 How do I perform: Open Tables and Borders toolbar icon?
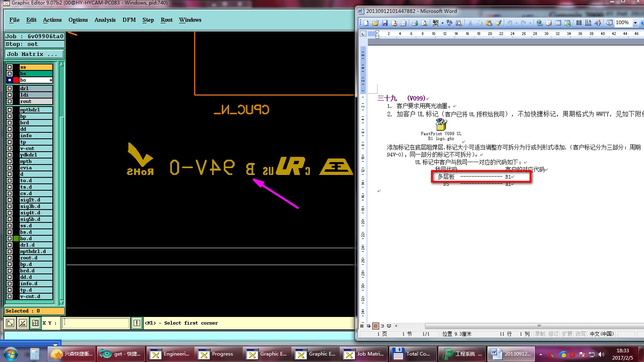[x=549, y=23]
